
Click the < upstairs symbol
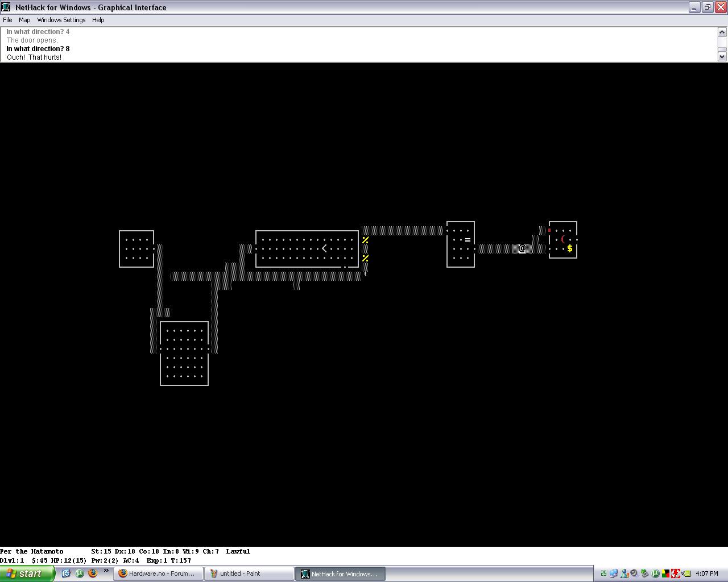point(324,248)
